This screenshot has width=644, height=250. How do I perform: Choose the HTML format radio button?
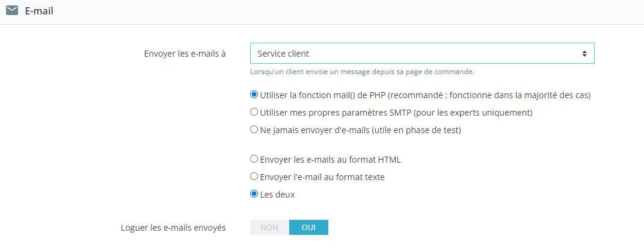coord(254,159)
